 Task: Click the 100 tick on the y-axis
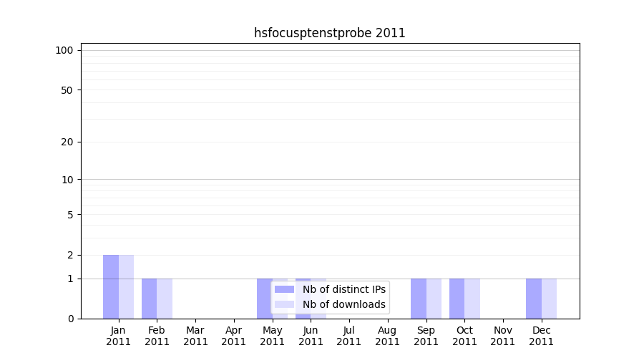tap(64, 50)
